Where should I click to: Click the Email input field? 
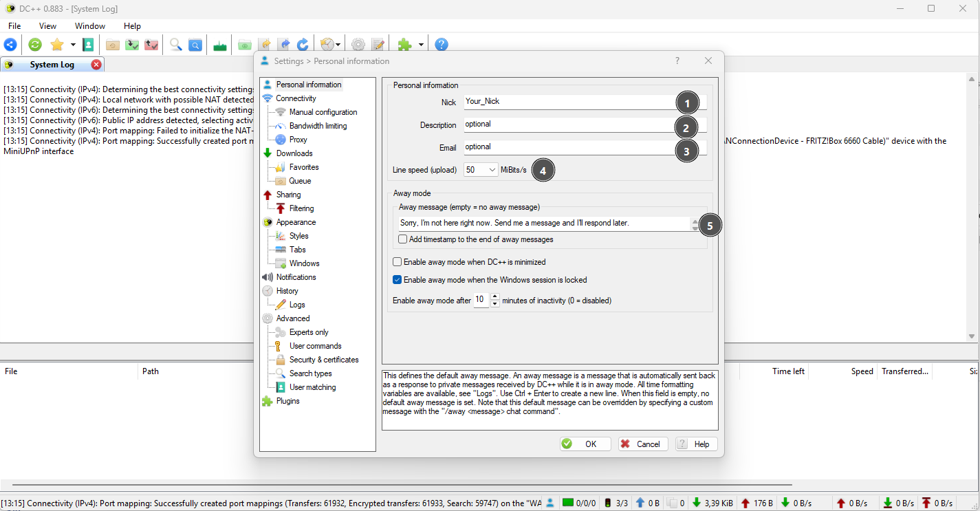point(585,146)
